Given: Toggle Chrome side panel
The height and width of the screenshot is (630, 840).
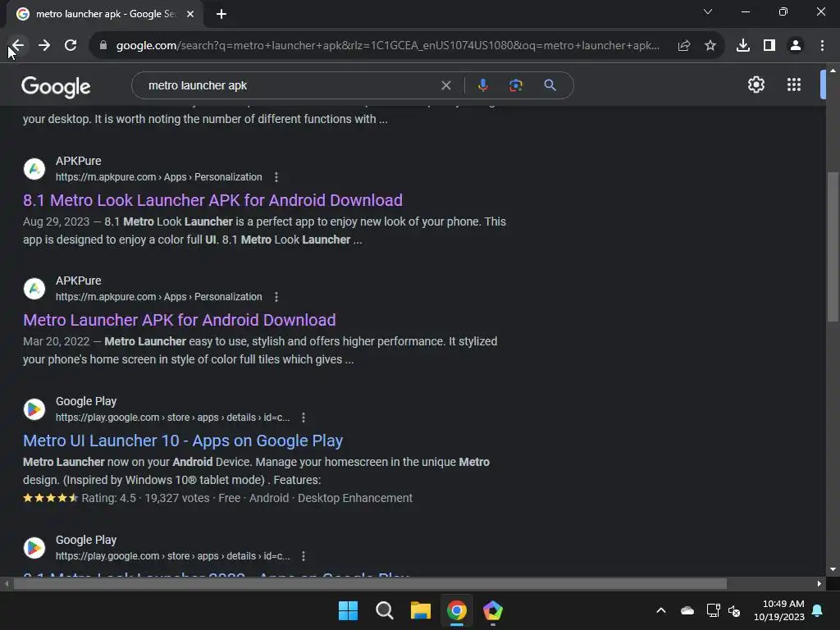Looking at the screenshot, I should [769, 46].
